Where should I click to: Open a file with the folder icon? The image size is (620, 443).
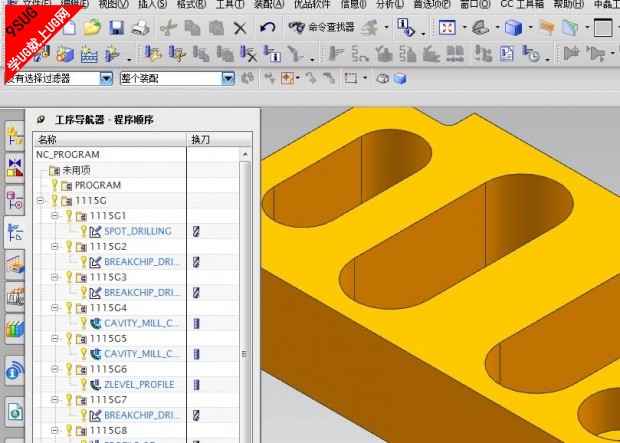point(93,28)
